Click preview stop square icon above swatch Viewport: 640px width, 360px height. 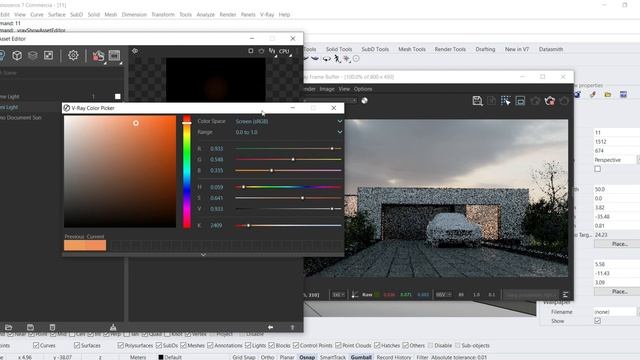click(x=251, y=51)
